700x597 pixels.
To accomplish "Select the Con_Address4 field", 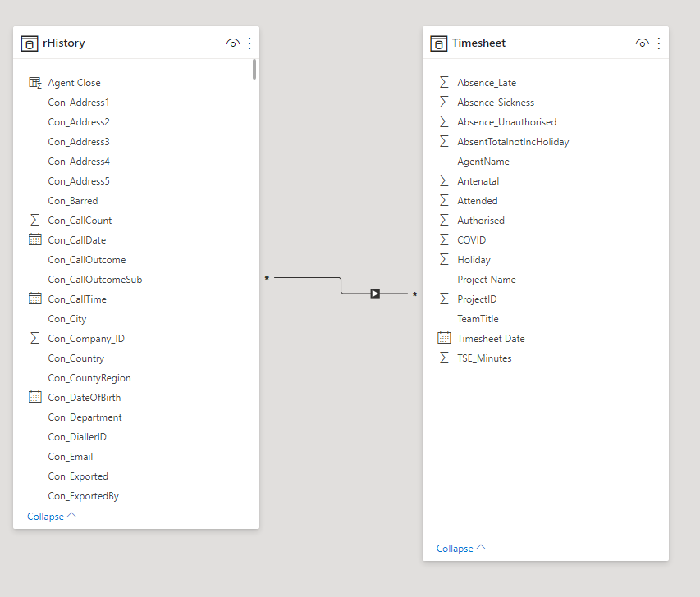I will (x=79, y=162).
